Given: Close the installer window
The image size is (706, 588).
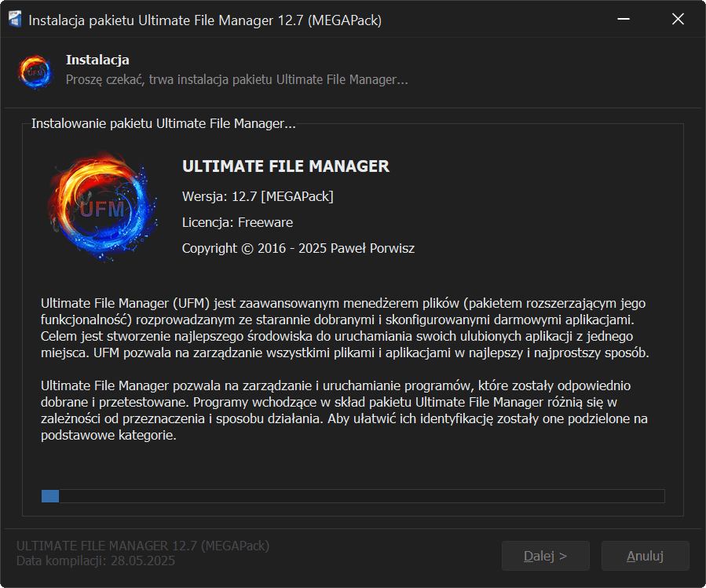Looking at the screenshot, I should pos(678,20).
